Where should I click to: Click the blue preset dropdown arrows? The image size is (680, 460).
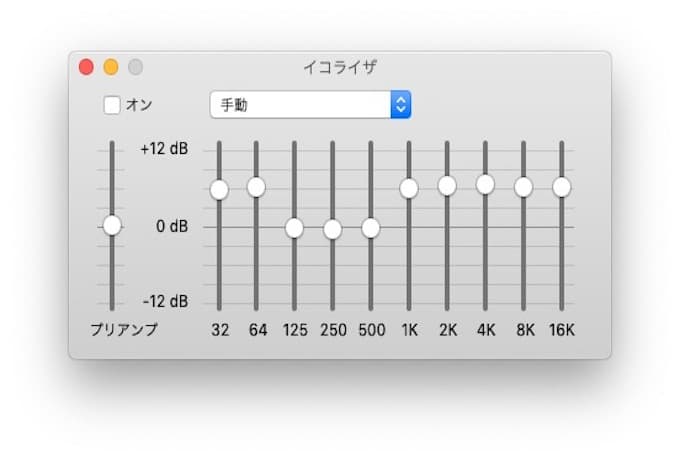pos(401,104)
